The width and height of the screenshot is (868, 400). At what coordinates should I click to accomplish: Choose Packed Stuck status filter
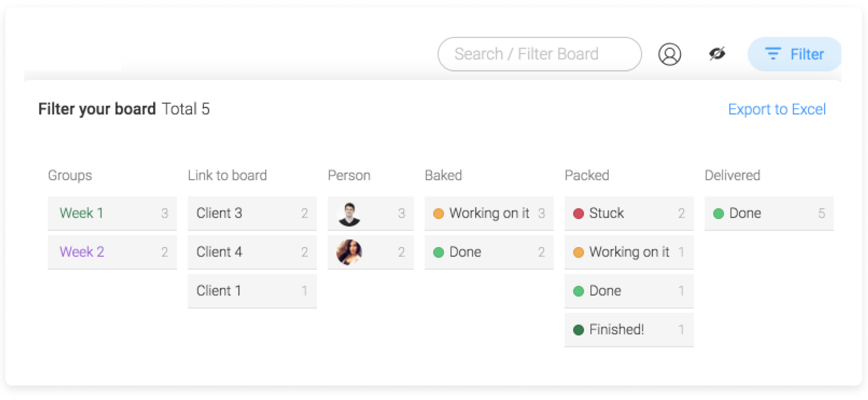(629, 213)
